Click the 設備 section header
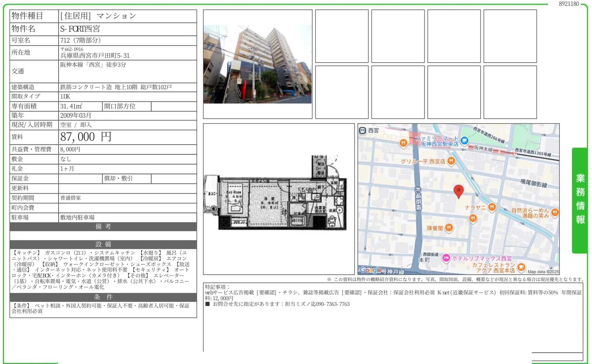This screenshot has height=364, width=592. pos(103,244)
